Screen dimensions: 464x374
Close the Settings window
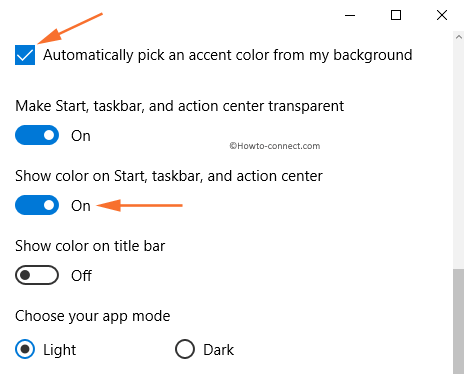point(442,15)
